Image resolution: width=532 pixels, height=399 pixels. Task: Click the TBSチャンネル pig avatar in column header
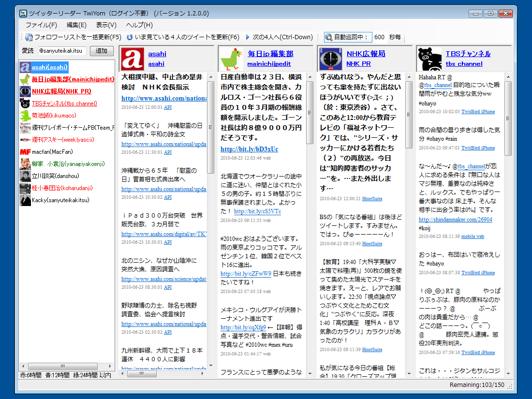[x=430, y=59]
